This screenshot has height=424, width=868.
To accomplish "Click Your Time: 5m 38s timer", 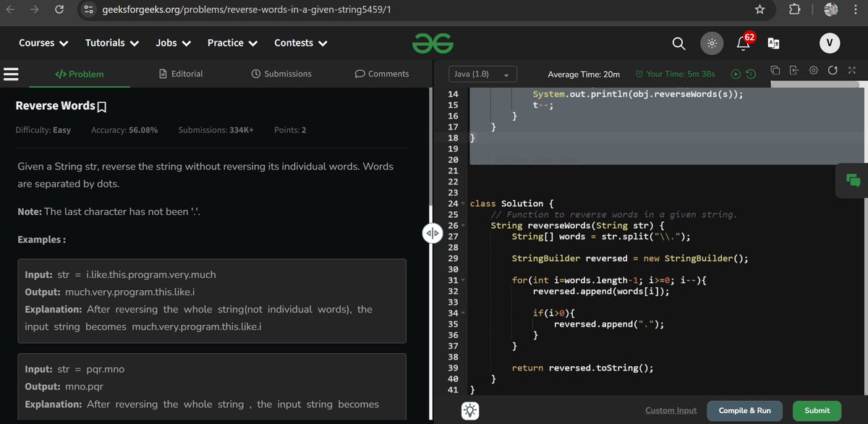I will tap(675, 74).
